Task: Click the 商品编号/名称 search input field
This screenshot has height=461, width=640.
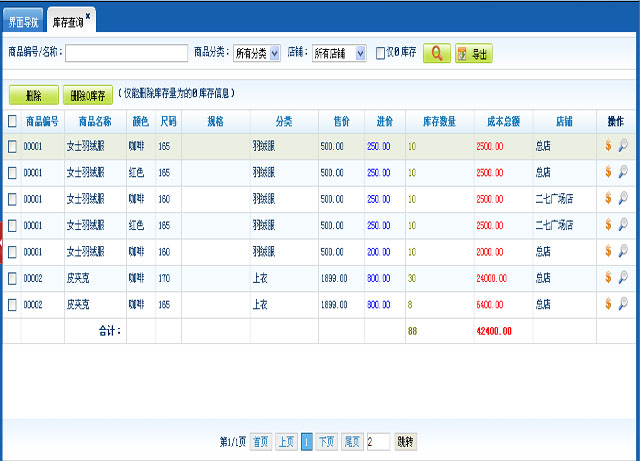Action: coord(126,53)
